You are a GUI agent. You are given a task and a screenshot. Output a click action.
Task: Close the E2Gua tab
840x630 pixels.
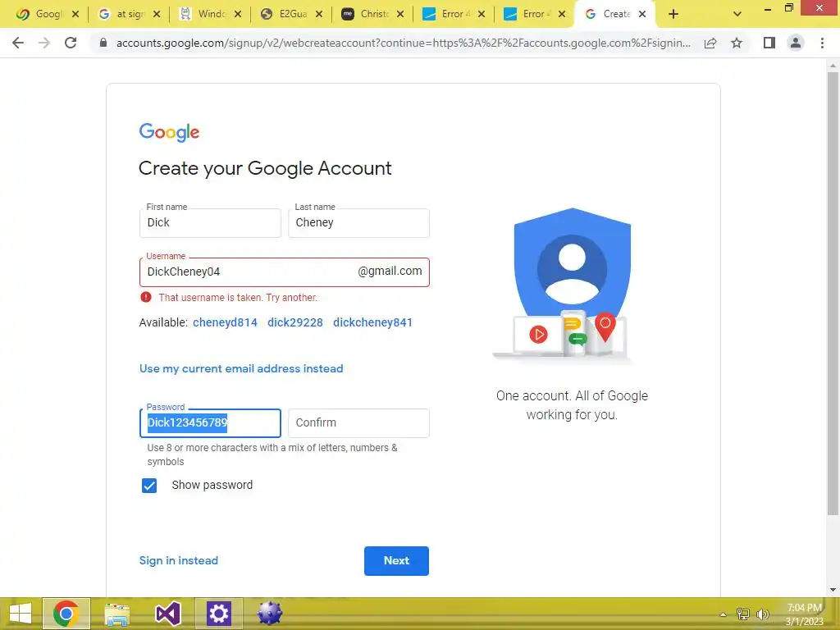tap(319, 14)
